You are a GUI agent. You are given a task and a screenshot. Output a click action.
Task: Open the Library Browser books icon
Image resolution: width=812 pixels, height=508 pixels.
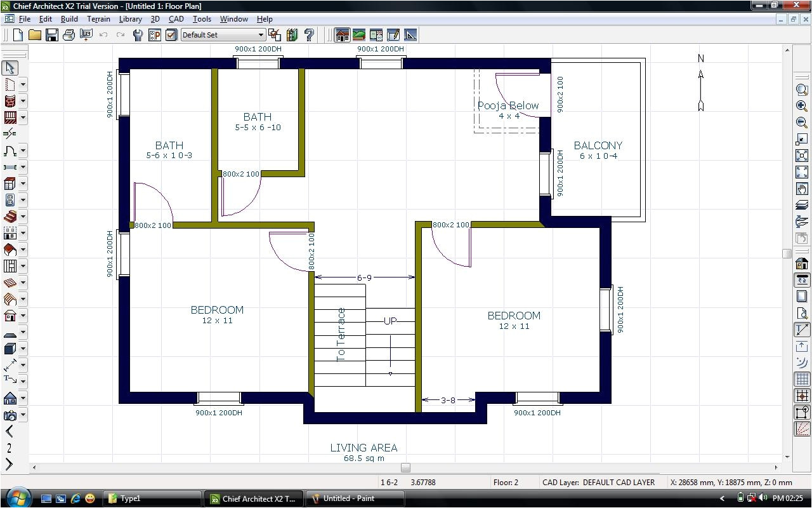291,35
